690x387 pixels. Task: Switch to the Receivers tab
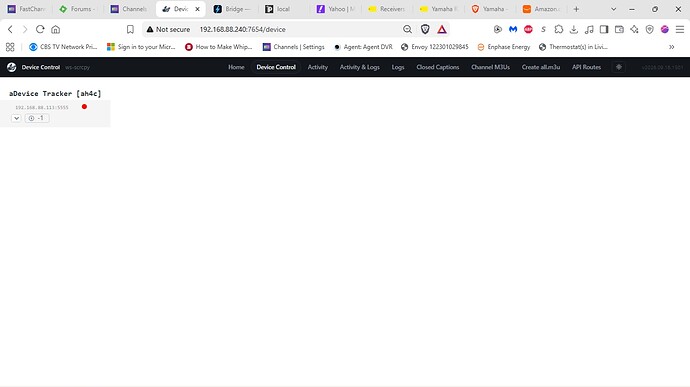[x=386, y=9]
